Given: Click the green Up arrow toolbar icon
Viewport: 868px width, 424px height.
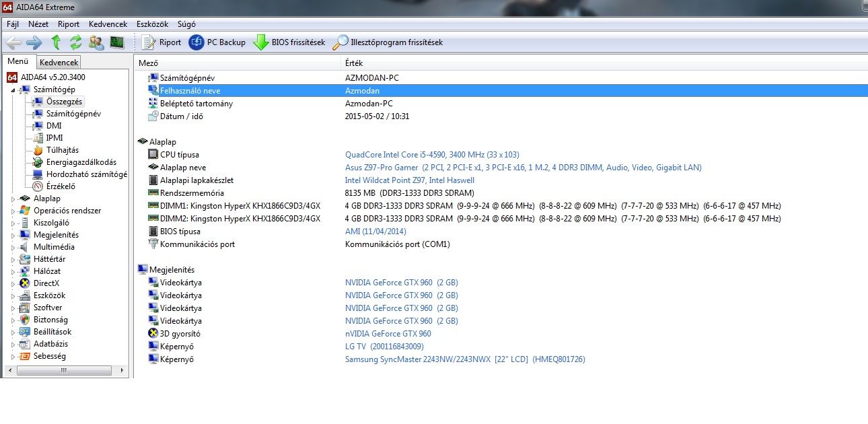Looking at the screenshot, I should pyautogui.click(x=57, y=42).
